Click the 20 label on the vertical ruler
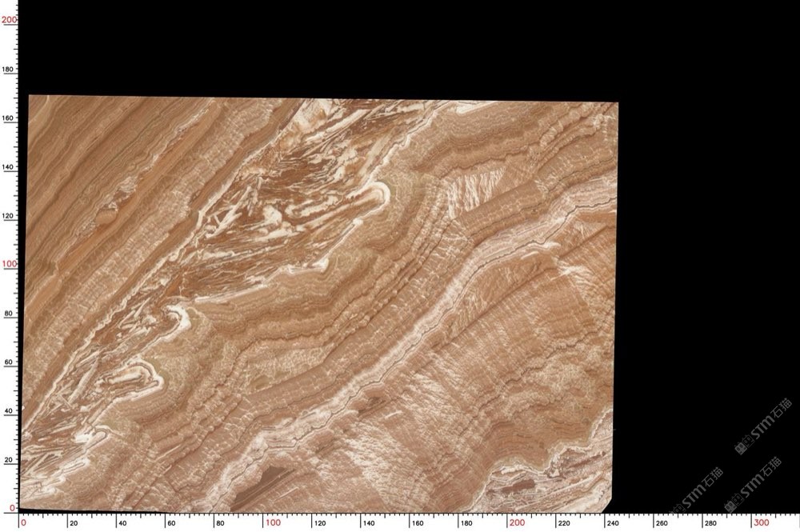Screen dimensions: 800x532 pyautogui.click(x=9, y=460)
